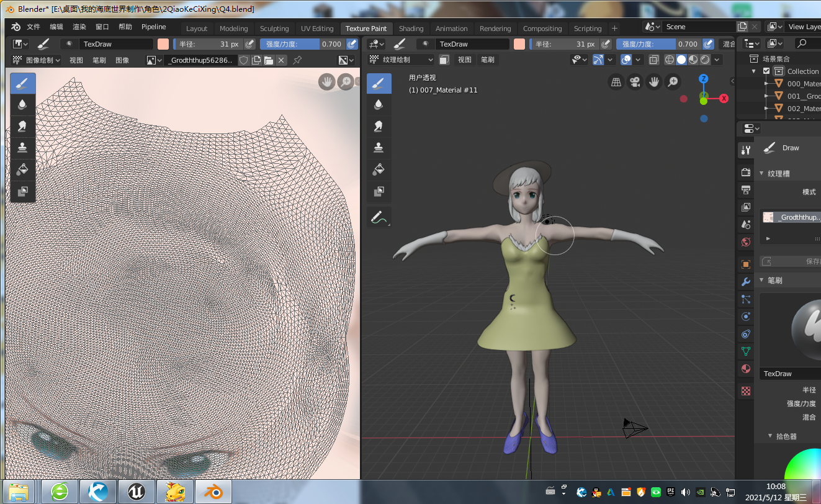This screenshot has width=821, height=504.
Task: Select the Soften tool in 3D viewport toolbar
Action: pos(379,105)
